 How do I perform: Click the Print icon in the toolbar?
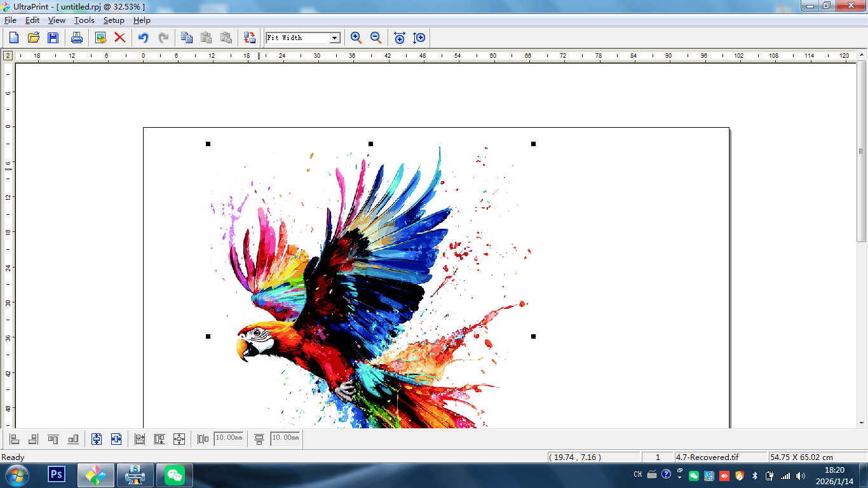point(76,38)
